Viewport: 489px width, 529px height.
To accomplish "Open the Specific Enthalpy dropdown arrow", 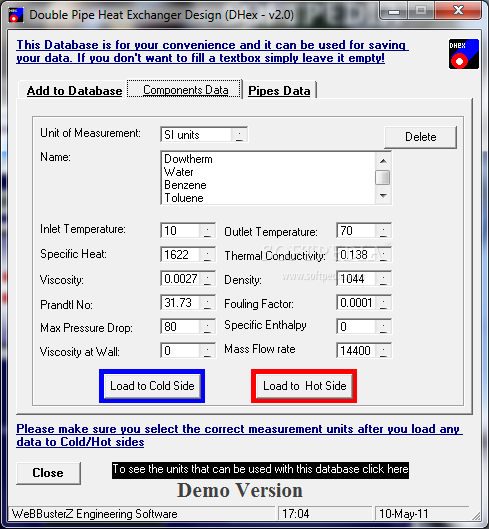I will 383,327.
